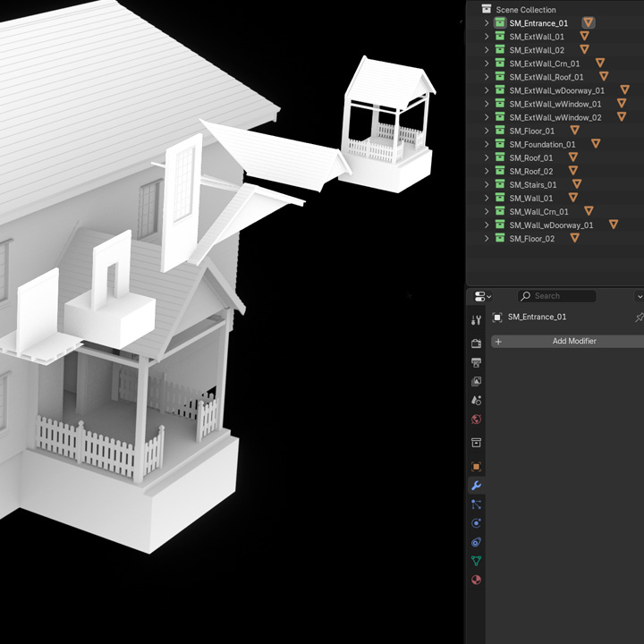Click the mesh data icon beside SM_Foundation_01
This screenshot has height=644, width=644.
tap(595, 144)
